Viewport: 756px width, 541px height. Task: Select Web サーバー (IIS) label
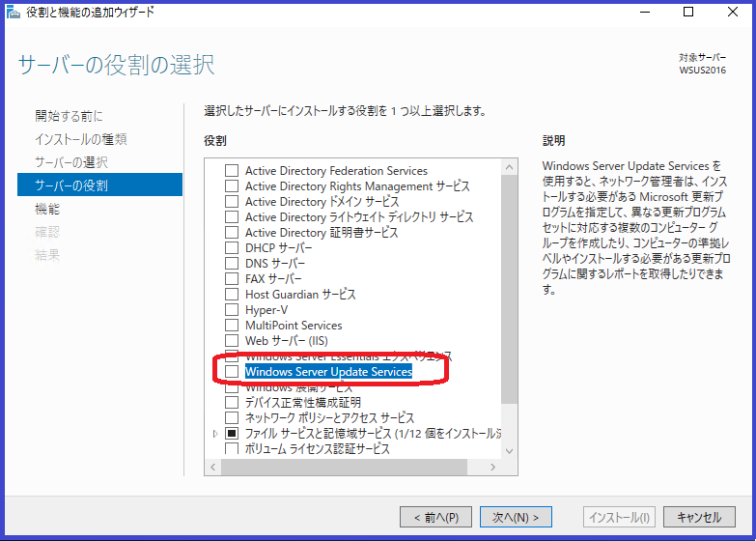click(x=287, y=341)
